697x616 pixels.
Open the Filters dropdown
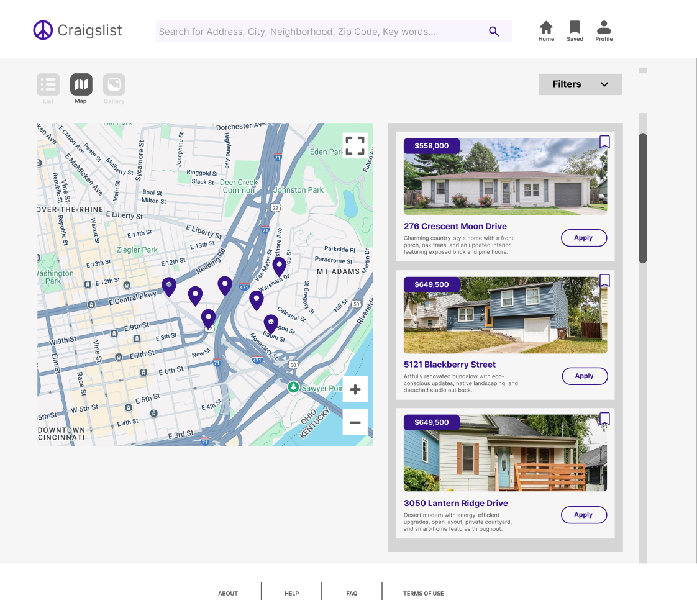[x=580, y=84]
